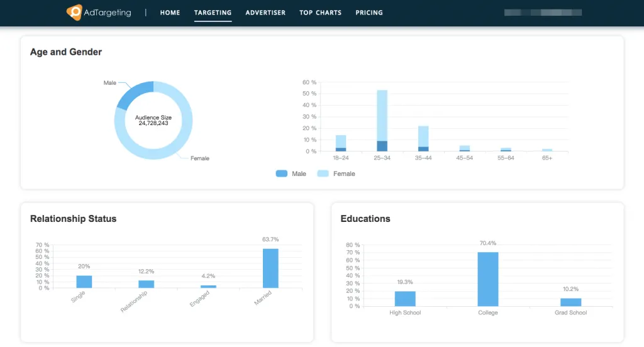The image size is (644, 347).
Task: Click the Relationship bar at 12.2%
Action: [x=146, y=284]
